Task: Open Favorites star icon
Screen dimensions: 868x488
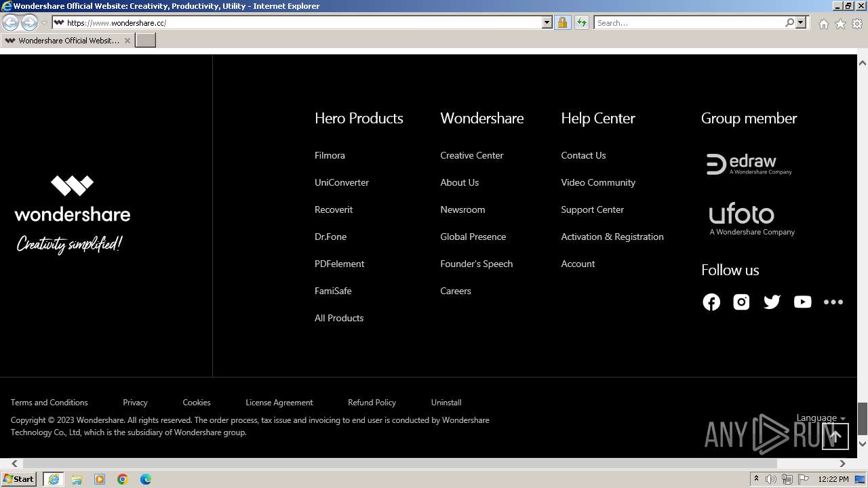Action: [840, 24]
